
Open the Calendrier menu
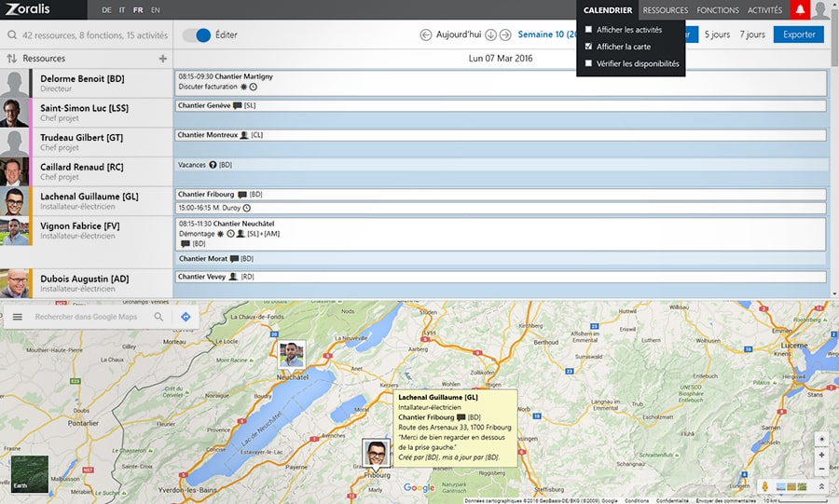point(608,9)
